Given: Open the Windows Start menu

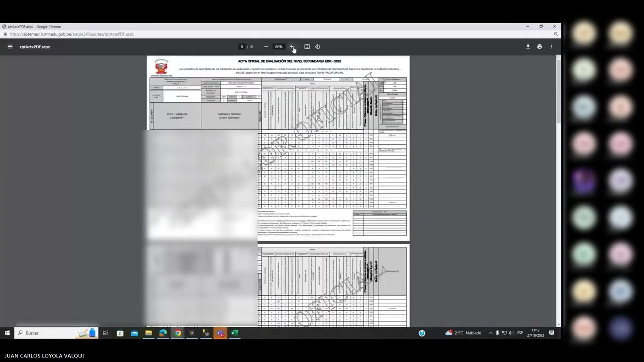Looking at the screenshot, I should (x=7, y=333).
